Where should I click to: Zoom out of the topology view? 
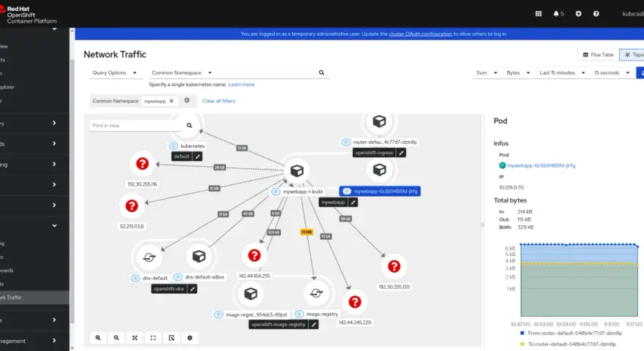(116, 338)
